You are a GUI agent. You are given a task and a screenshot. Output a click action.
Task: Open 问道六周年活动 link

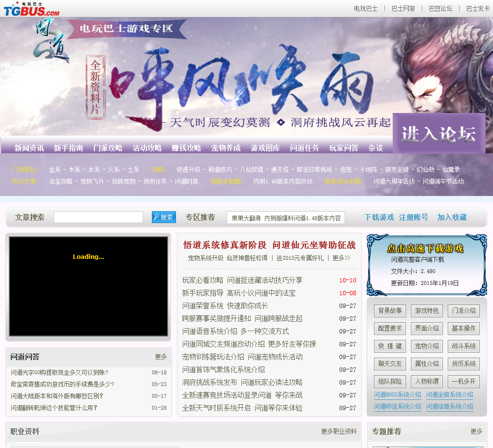point(394,181)
